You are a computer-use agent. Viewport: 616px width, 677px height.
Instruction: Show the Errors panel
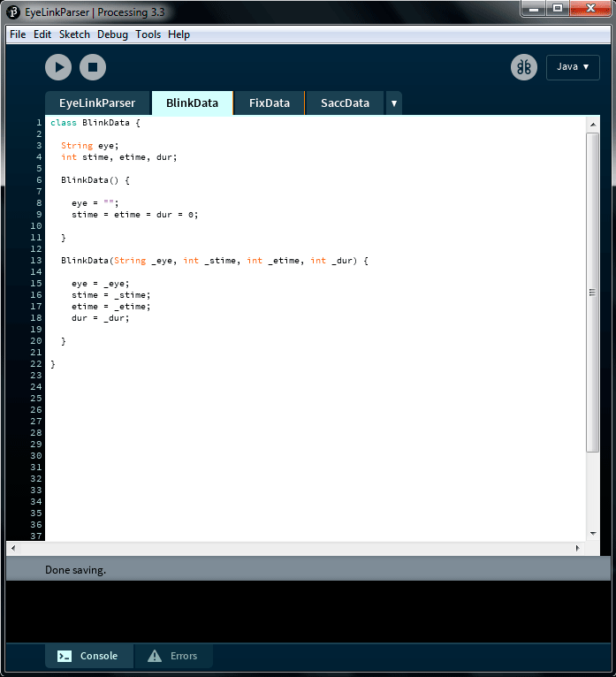pos(173,656)
